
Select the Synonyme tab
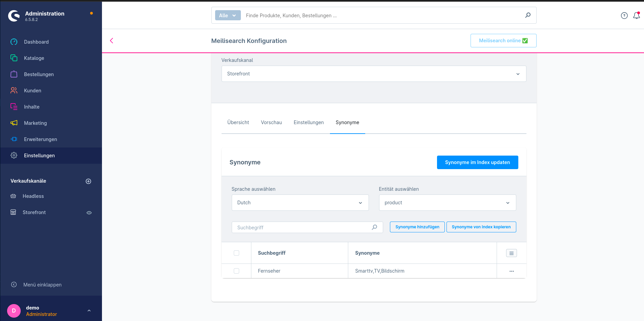[347, 122]
